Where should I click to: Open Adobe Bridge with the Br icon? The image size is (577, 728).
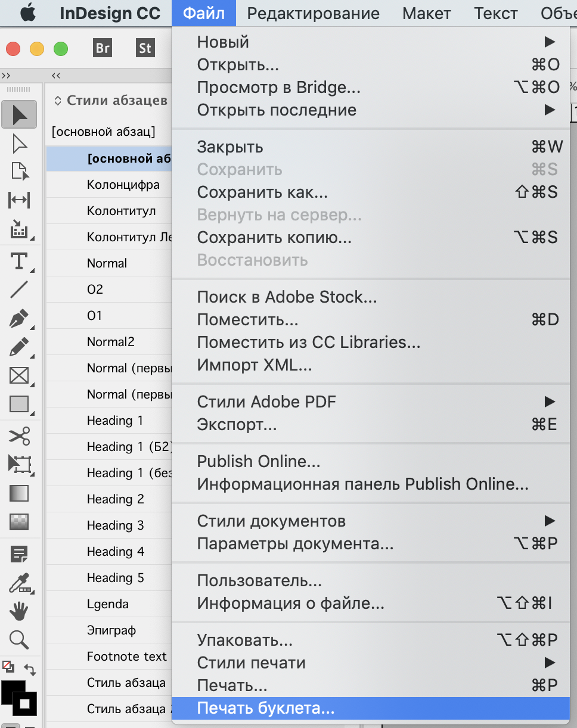[103, 48]
